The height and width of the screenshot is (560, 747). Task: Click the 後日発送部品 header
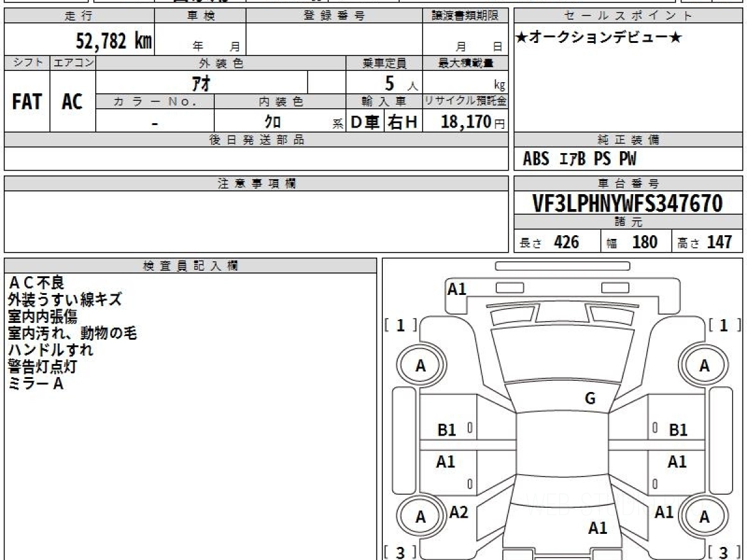point(256,140)
